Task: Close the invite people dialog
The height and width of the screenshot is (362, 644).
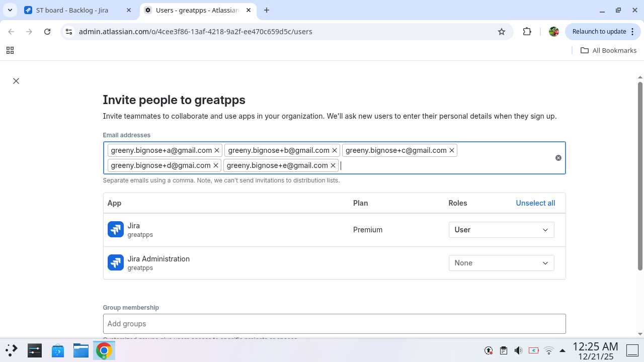Action: click(16, 81)
